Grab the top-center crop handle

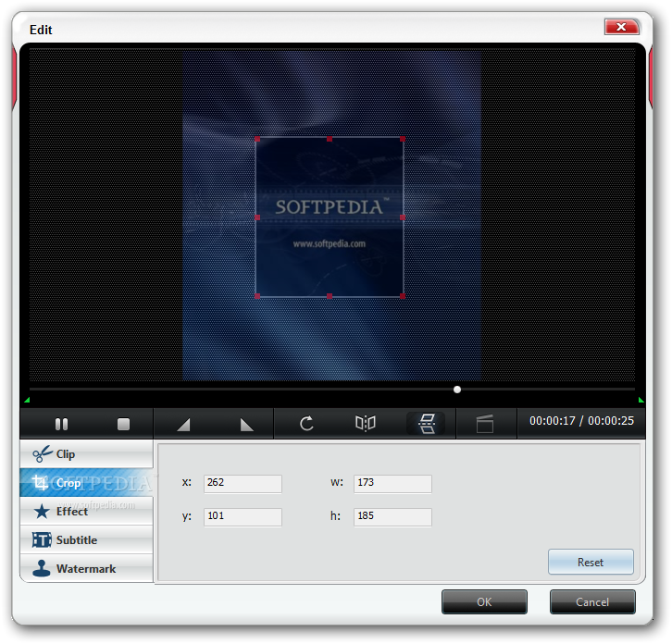coord(330,139)
